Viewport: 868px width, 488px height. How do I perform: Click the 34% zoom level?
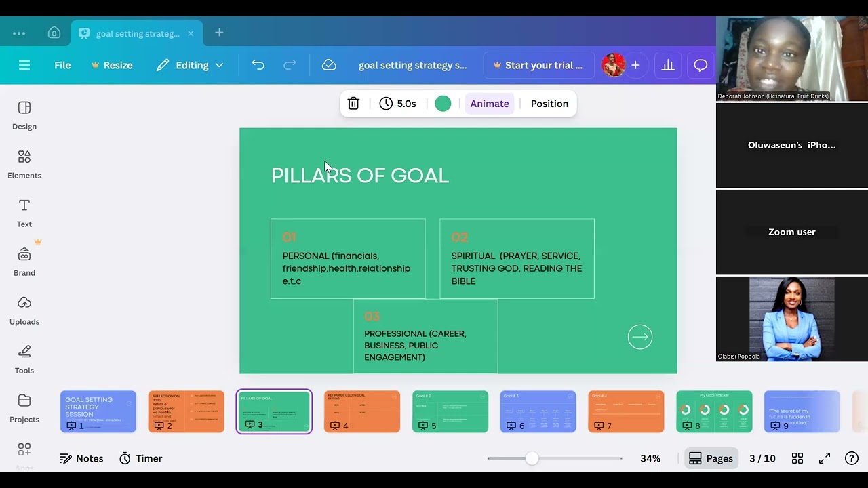(650, 458)
